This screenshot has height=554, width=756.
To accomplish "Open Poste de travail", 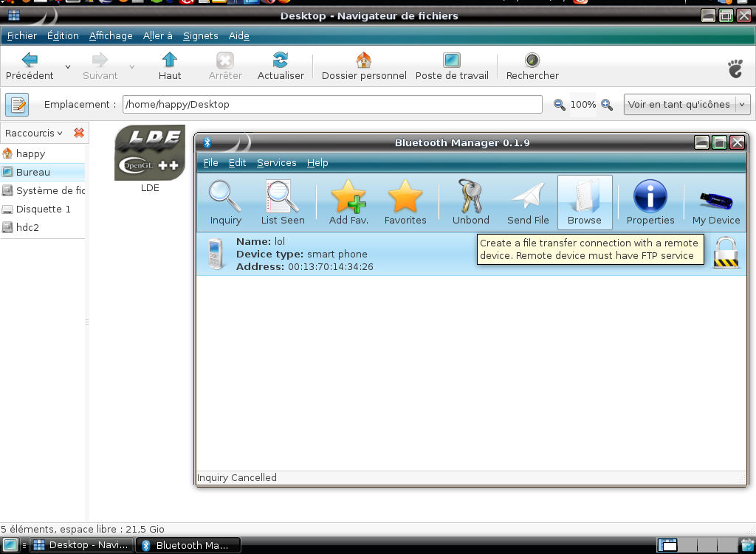I will [x=452, y=66].
